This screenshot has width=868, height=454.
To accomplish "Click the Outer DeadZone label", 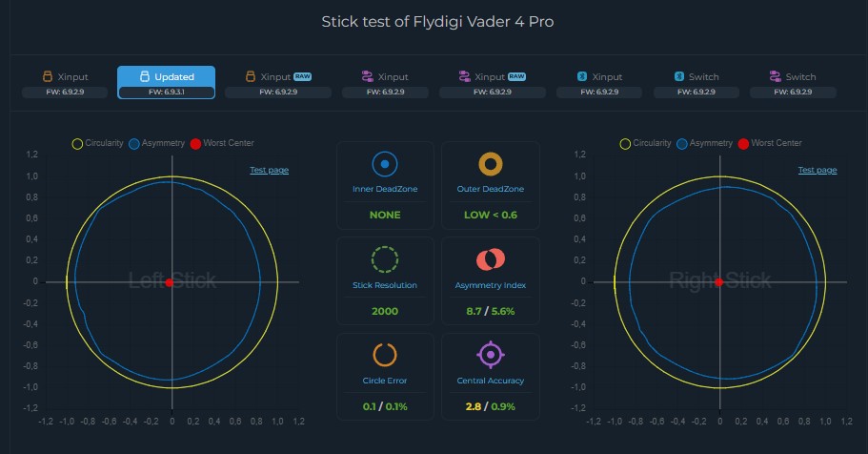I will click(x=491, y=189).
